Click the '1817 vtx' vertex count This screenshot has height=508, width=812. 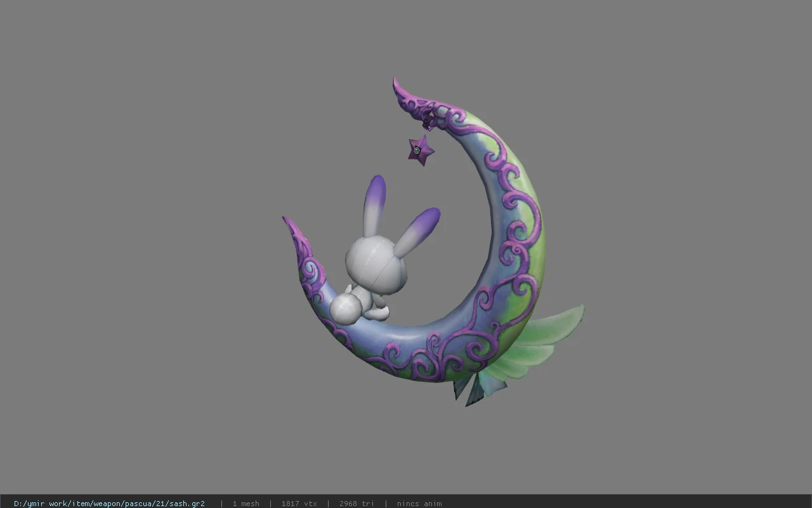pyautogui.click(x=299, y=504)
